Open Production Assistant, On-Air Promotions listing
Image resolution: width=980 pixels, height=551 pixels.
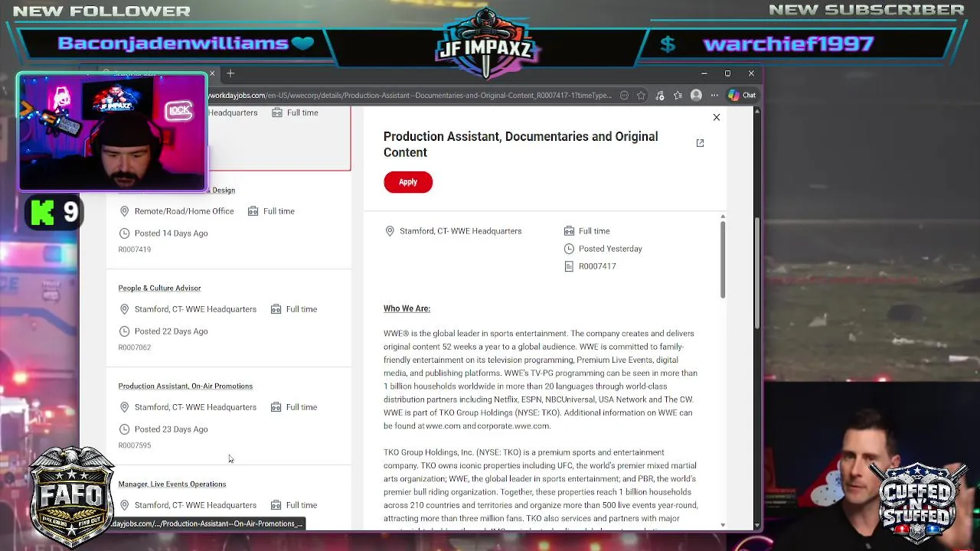pyautogui.click(x=185, y=386)
